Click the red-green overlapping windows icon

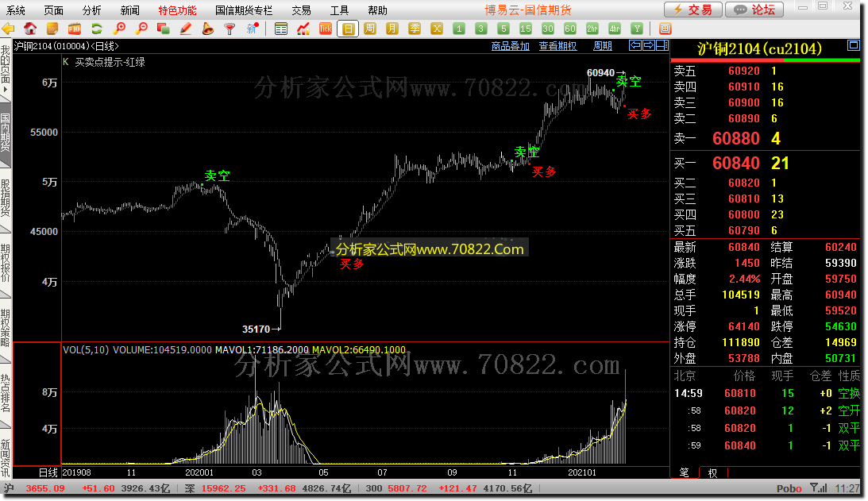(164, 29)
